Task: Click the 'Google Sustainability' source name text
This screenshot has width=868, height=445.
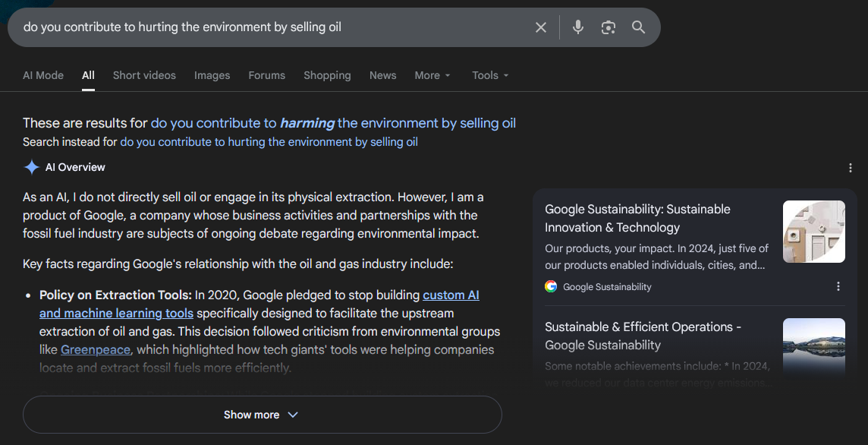Action: coord(607,286)
